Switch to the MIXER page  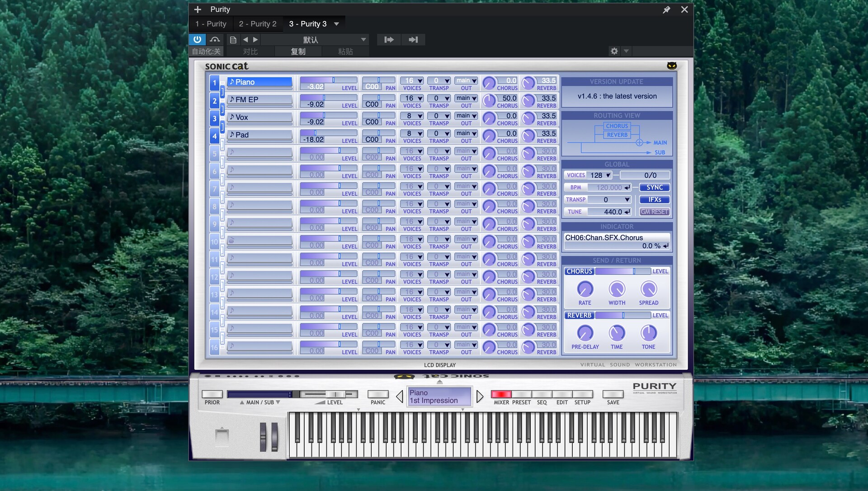tap(501, 394)
